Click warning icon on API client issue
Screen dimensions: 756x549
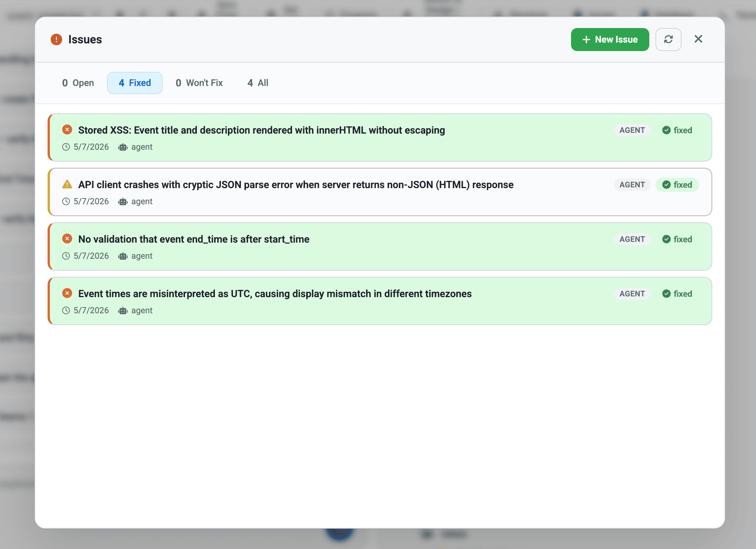click(x=67, y=184)
